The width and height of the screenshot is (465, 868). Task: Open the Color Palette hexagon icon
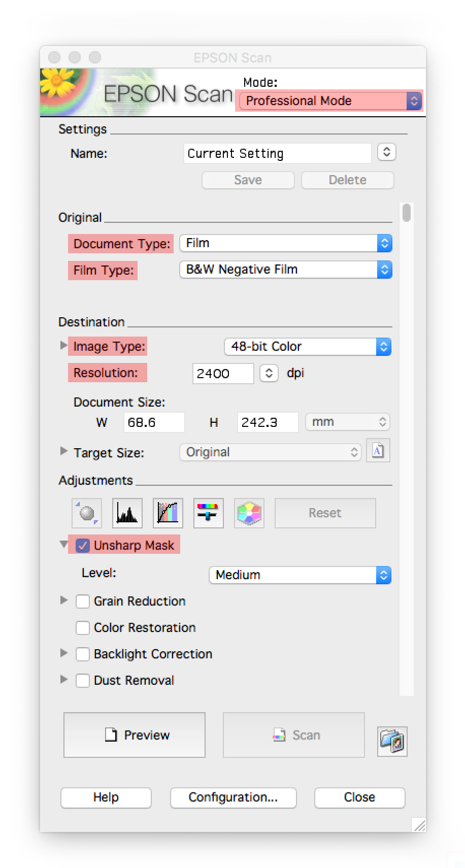click(249, 513)
